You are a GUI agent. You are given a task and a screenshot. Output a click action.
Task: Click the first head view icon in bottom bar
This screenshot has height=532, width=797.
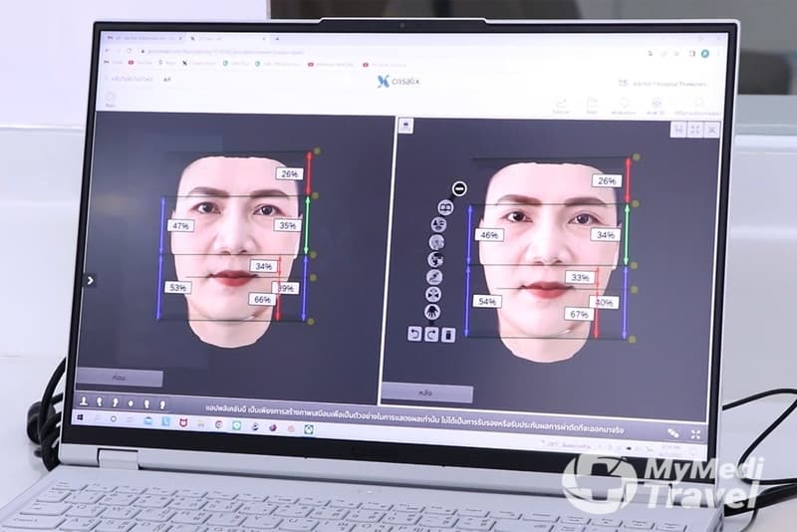(x=84, y=401)
